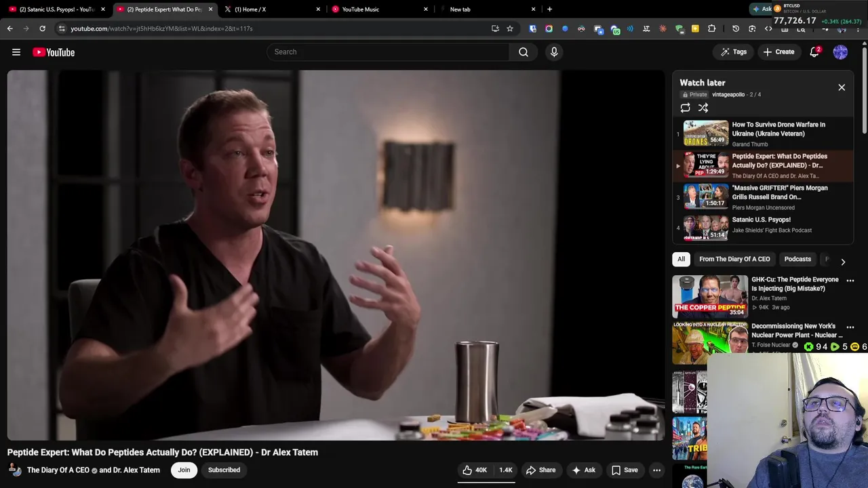868x488 pixels.
Task: Click the Ask Gemini button in tab strip
Action: tap(762, 9)
